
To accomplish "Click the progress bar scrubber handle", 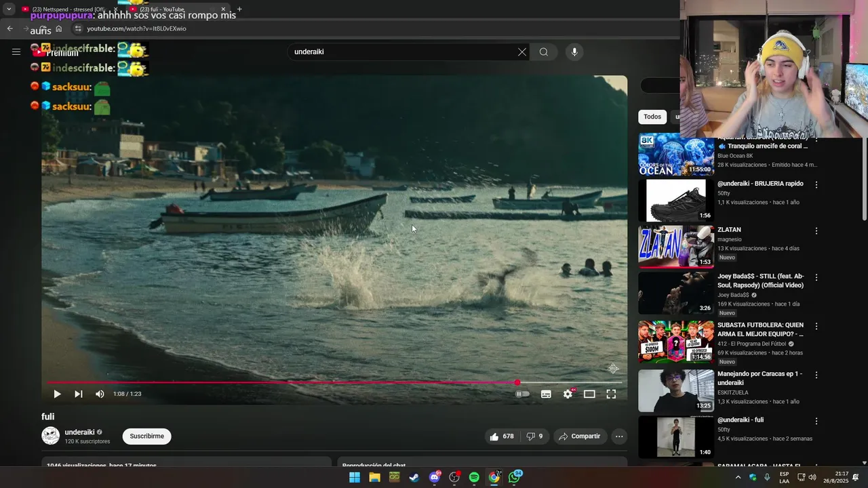I will coord(517,383).
